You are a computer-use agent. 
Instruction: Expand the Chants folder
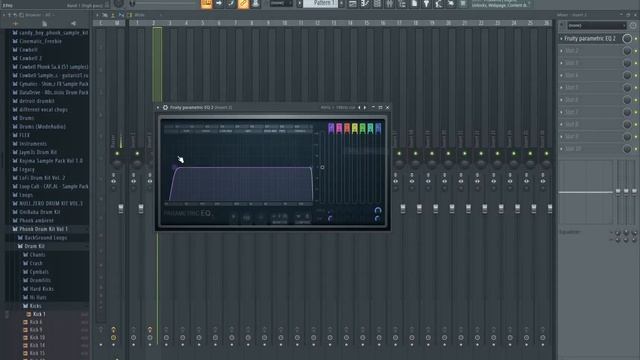coord(37,255)
